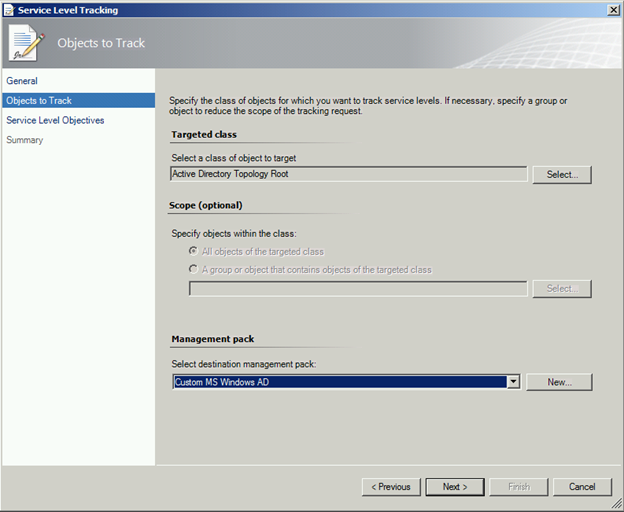624x512 pixels.
Task: Click the window corner size grip
Action: pos(617,506)
